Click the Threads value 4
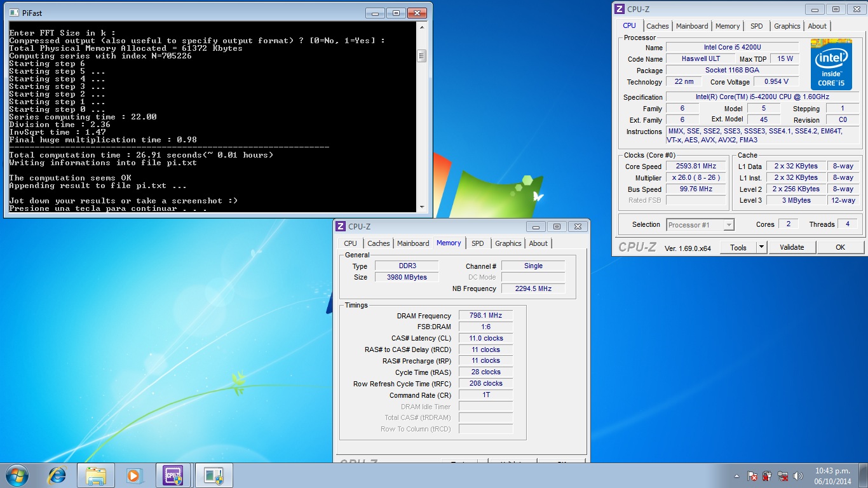This screenshot has height=488, width=868. tap(848, 224)
